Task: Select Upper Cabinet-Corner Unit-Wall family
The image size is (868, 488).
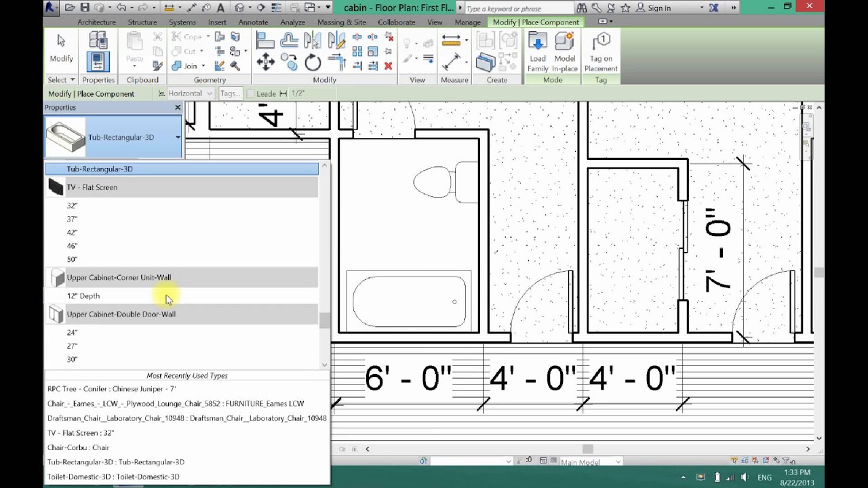Action: [x=181, y=277]
